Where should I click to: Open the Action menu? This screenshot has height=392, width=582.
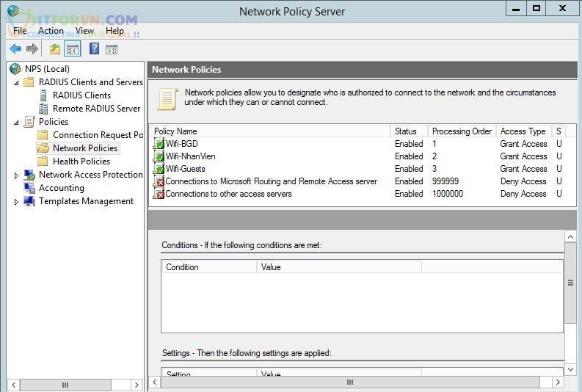pos(51,31)
